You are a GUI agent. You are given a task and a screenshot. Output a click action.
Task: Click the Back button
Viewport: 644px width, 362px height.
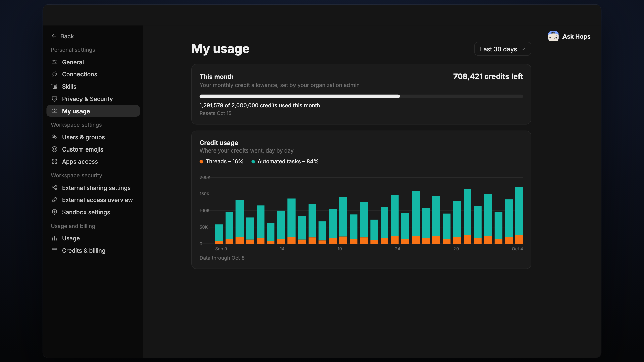[62, 36]
